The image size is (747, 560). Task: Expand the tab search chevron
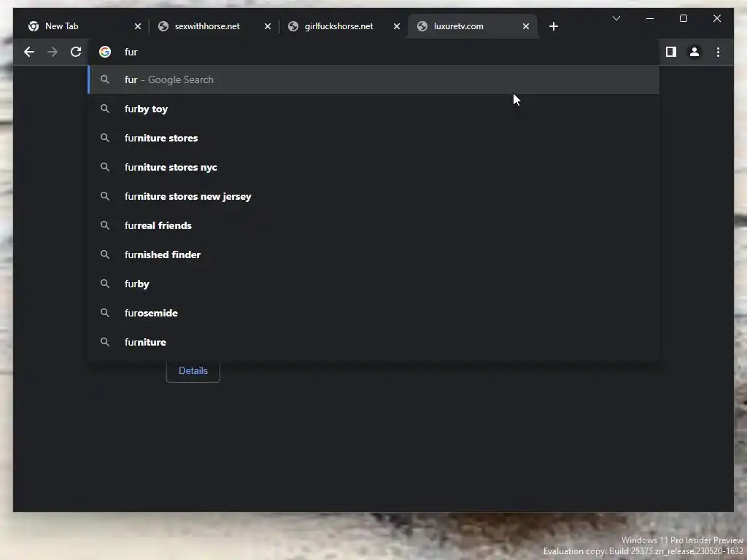point(616,18)
